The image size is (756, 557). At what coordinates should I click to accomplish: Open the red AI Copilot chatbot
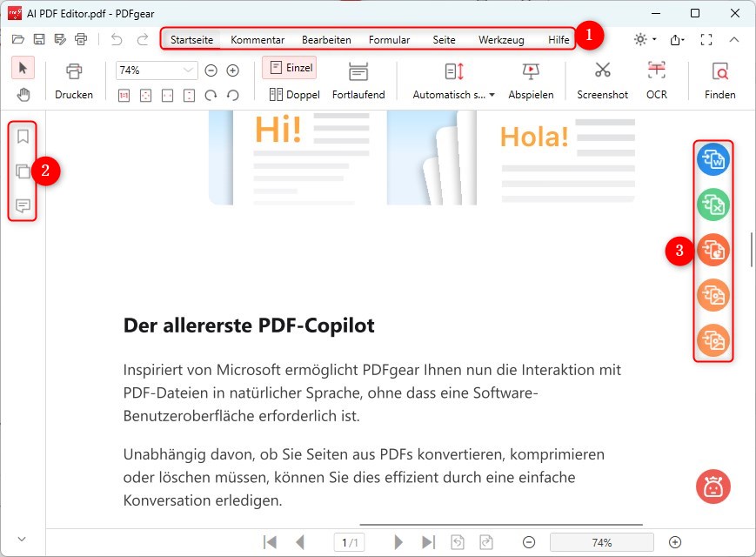[713, 487]
